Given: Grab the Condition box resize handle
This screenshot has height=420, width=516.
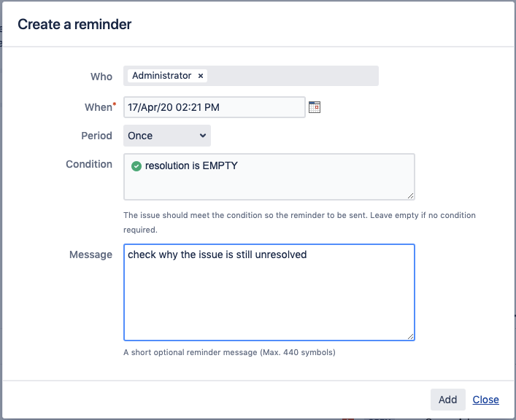Looking at the screenshot, I should [411, 195].
